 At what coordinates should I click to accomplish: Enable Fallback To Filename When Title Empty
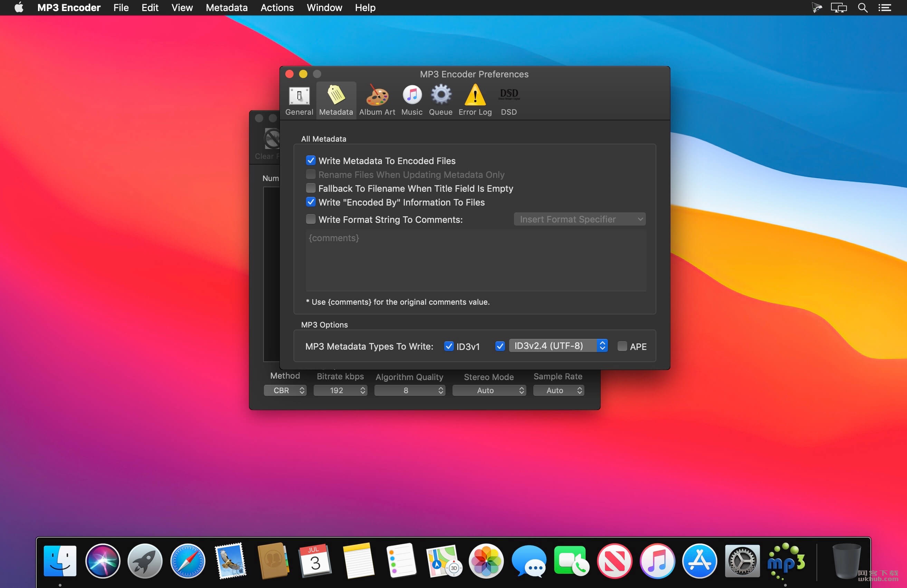pyautogui.click(x=311, y=188)
